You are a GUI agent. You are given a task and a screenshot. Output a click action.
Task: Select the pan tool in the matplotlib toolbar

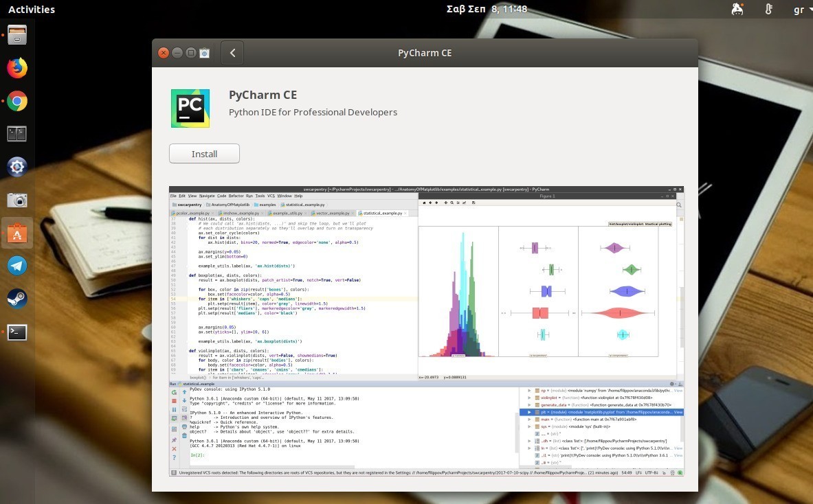click(x=445, y=203)
